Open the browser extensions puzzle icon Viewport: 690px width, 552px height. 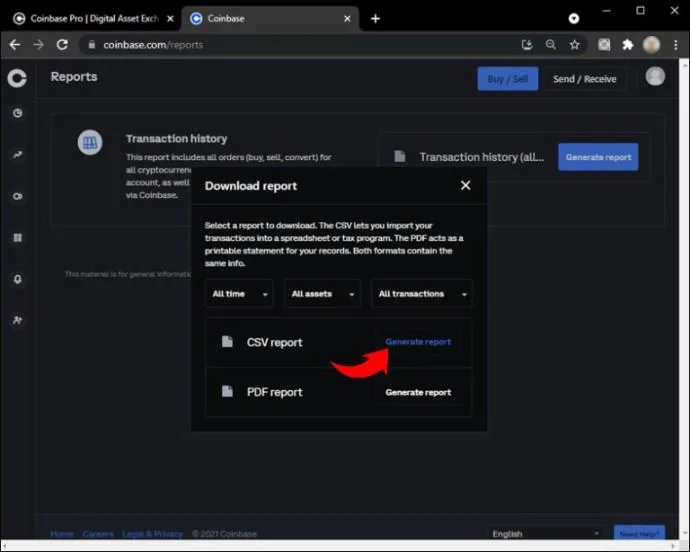coord(628,44)
